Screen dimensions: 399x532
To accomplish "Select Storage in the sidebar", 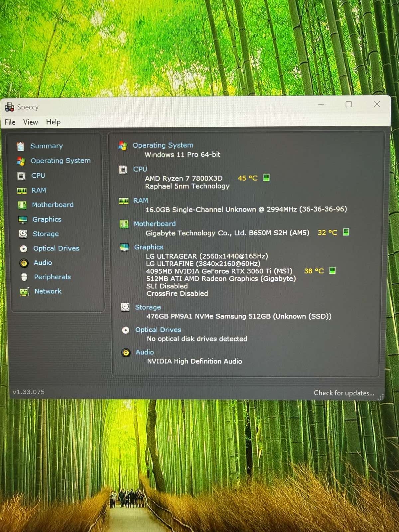I will tap(46, 234).
